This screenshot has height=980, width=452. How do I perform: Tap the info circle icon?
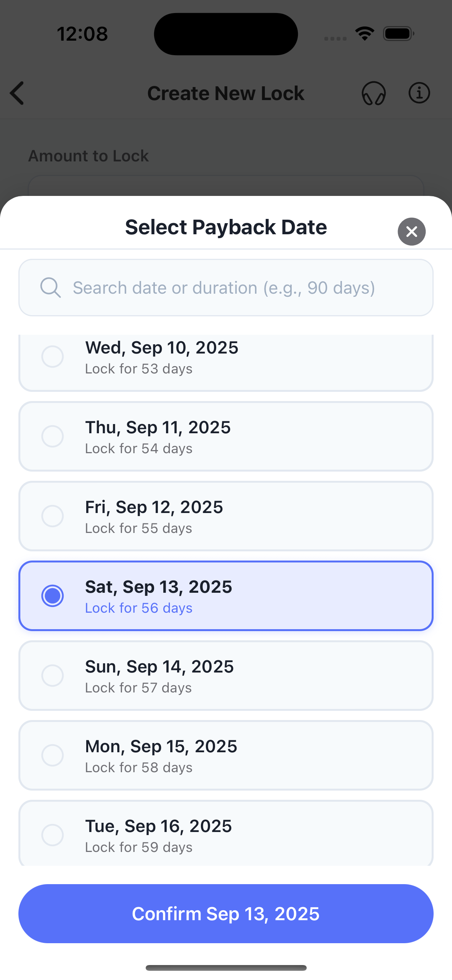pyautogui.click(x=419, y=93)
